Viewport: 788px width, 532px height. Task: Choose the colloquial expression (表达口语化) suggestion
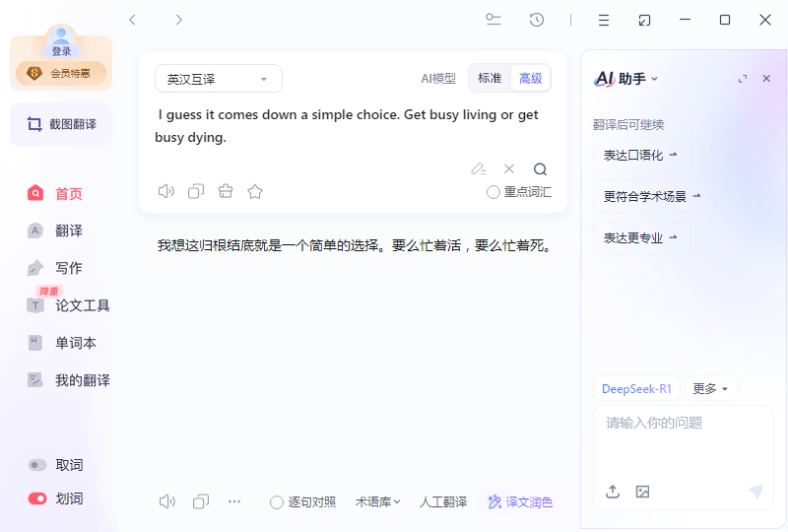click(x=642, y=155)
